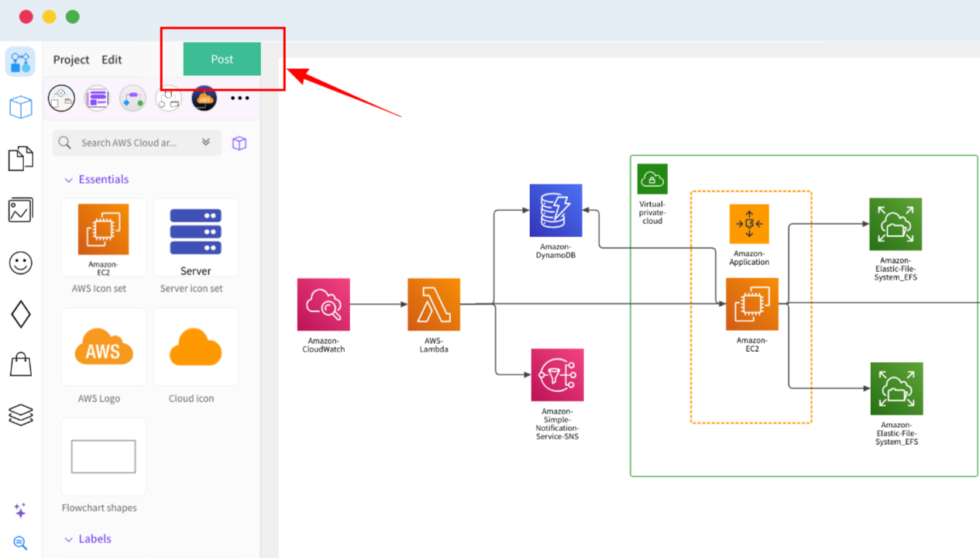
Task: Click the 'Flowchart shapes' caption
Action: (99, 508)
